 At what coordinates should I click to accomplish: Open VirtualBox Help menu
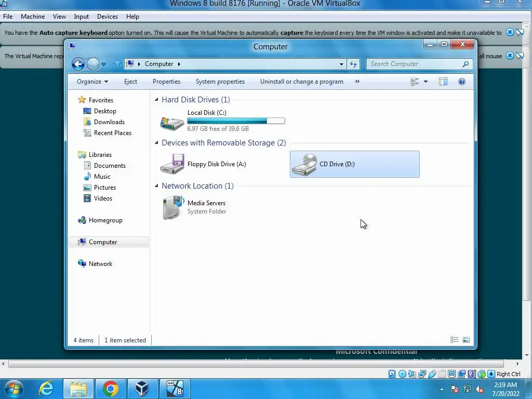(x=132, y=16)
